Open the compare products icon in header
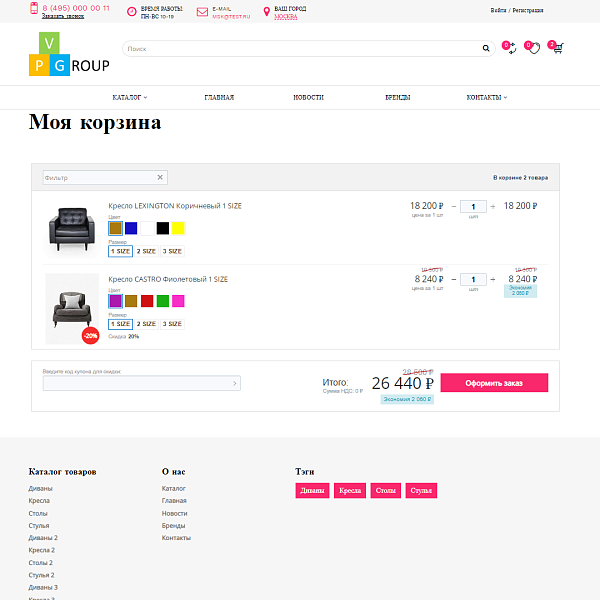 point(510,48)
